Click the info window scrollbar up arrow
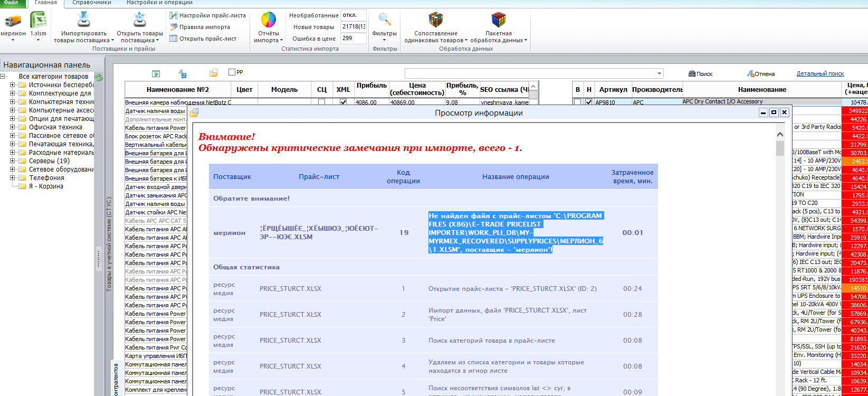The height and width of the screenshot is (396, 868). pos(780,134)
